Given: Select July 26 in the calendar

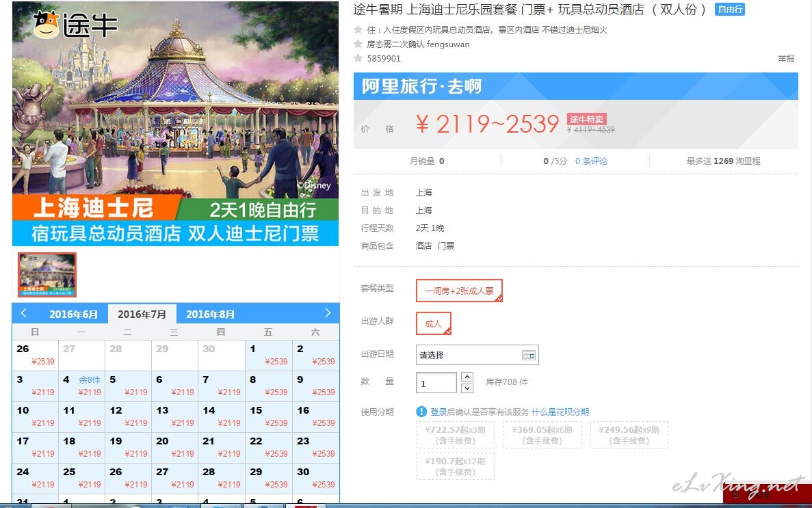Looking at the screenshot, I should click(x=128, y=478).
